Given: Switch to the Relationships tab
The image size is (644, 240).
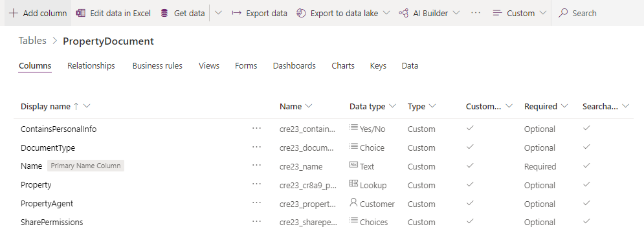Looking at the screenshot, I should pos(91,65).
